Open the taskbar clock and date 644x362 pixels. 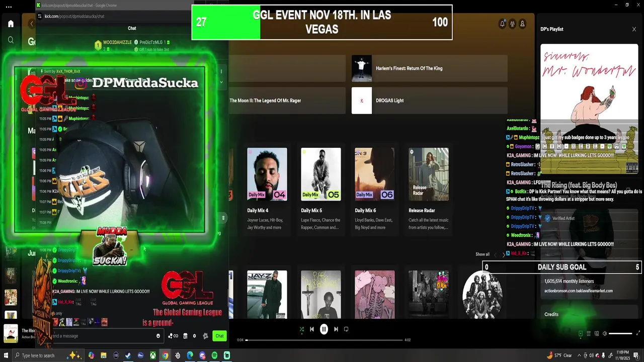pos(622,355)
